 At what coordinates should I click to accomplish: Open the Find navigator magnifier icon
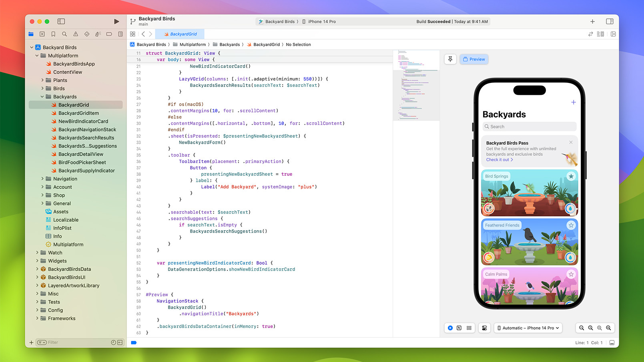pyautogui.click(x=64, y=34)
